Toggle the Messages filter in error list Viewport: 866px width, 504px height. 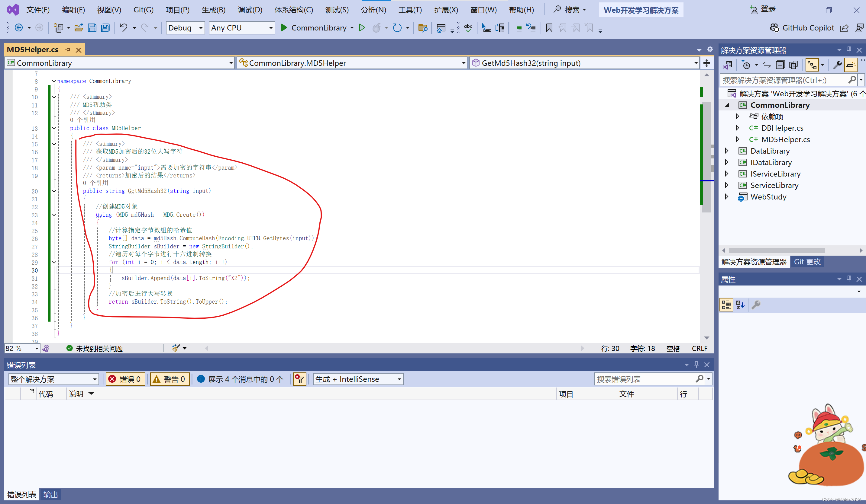click(241, 379)
